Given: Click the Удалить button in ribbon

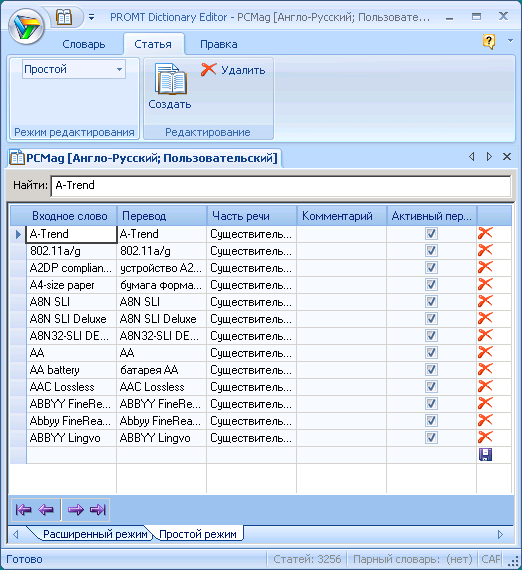Looking at the screenshot, I should coord(233,69).
